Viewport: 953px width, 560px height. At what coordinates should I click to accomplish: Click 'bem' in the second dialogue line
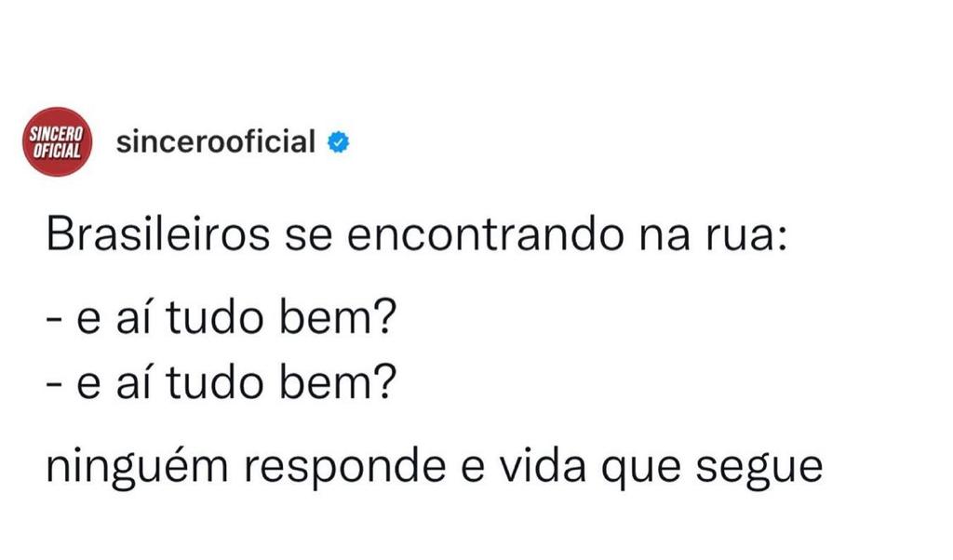[327, 381]
